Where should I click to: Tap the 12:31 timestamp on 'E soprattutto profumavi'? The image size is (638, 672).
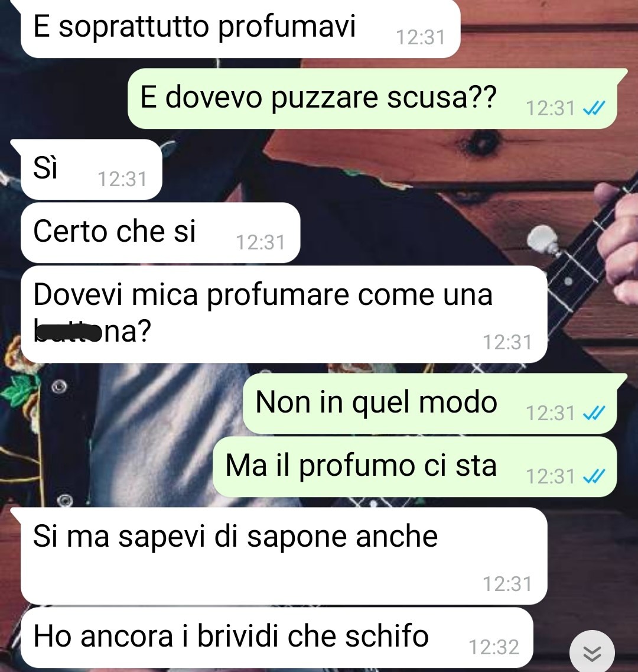(421, 37)
